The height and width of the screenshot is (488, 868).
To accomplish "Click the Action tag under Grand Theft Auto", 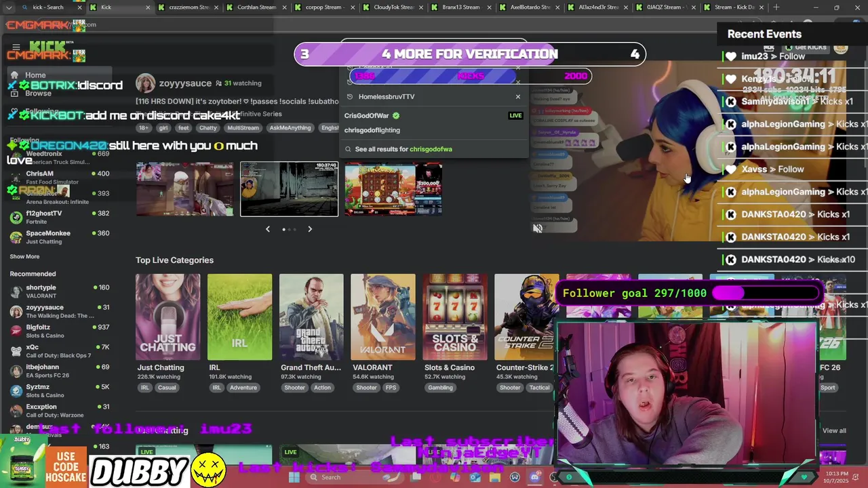I will [x=322, y=388].
